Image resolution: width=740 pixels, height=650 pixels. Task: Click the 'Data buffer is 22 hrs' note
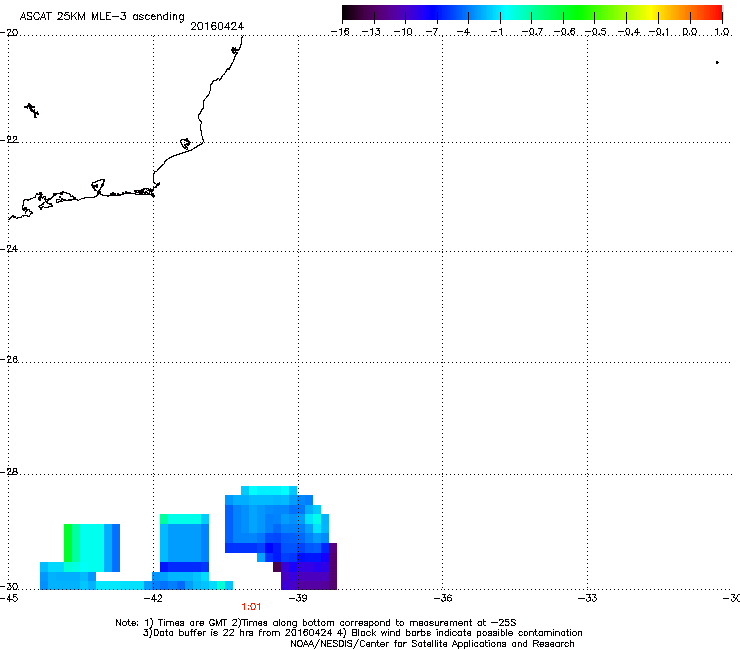(362, 633)
